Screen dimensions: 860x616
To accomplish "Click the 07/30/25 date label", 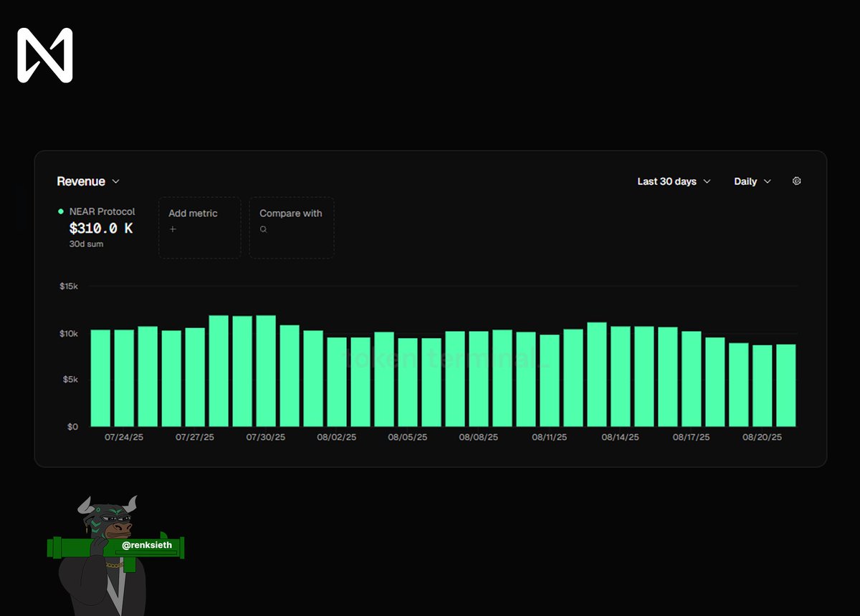I will (266, 438).
